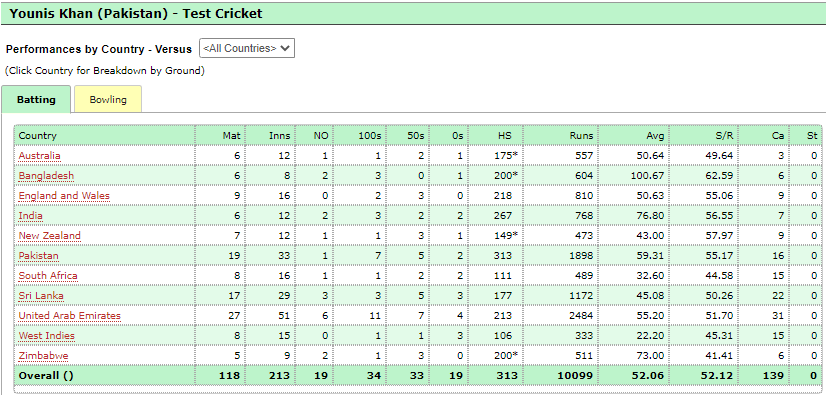Click West Indies average 22.20
826x395 pixels.
[651, 336]
